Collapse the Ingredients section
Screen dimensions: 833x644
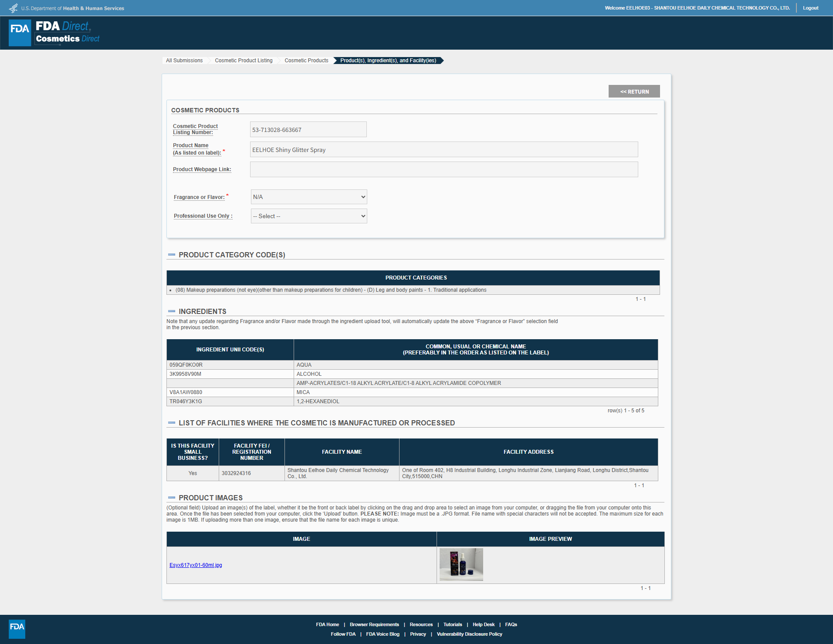(172, 311)
